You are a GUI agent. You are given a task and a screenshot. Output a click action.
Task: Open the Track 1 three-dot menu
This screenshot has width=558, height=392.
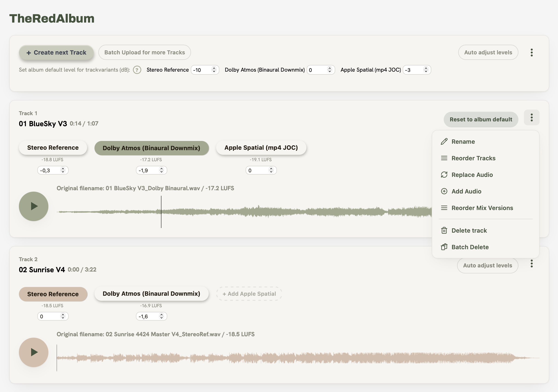coord(532,118)
